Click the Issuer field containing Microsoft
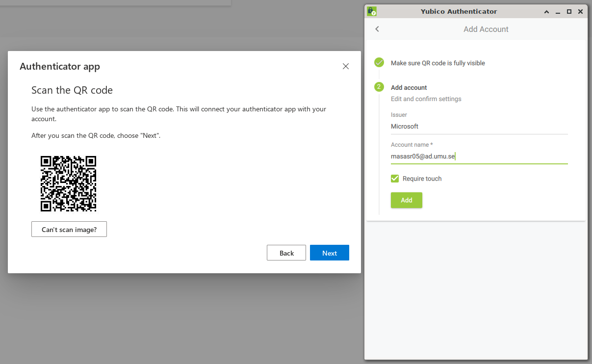The width and height of the screenshot is (592, 364). [x=479, y=127]
